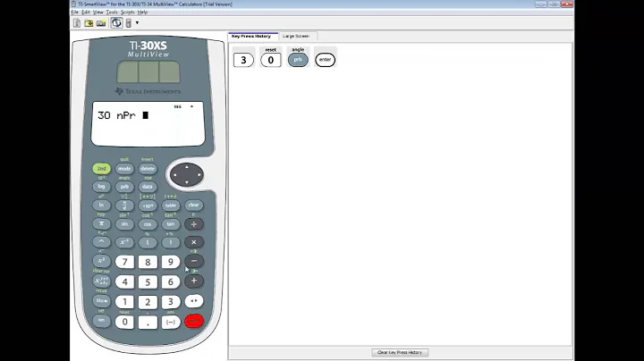Select the prb entry in key press history
The width and height of the screenshot is (644, 361).
(298, 60)
